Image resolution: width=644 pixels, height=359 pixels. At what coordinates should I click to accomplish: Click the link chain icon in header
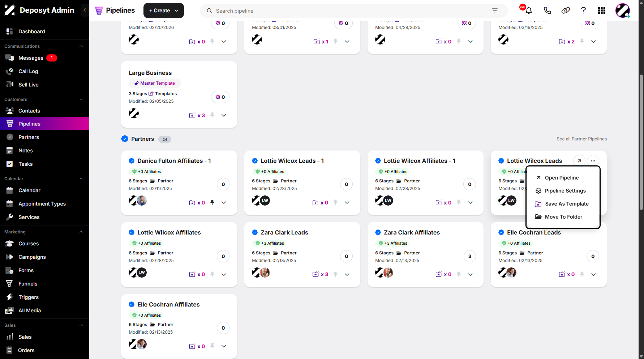(566, 10)
